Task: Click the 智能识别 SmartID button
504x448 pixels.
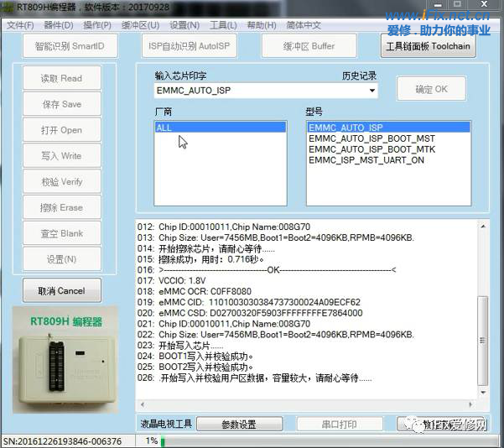Action: (x=70, y=46)
